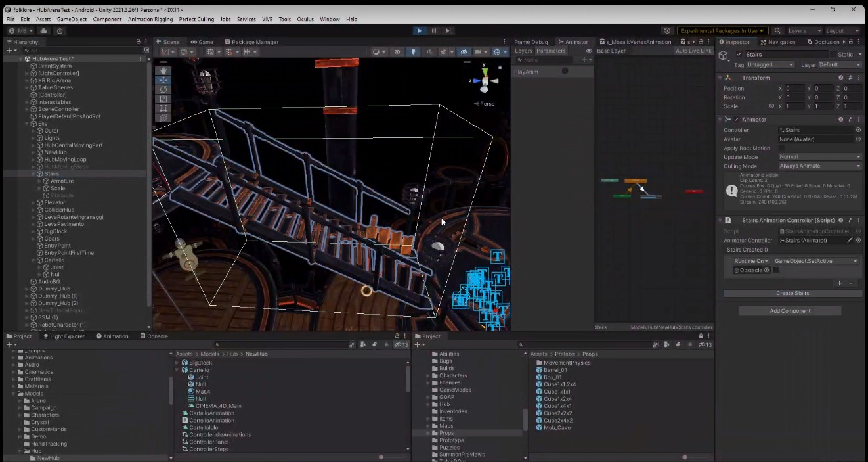Toggle scene lighting bulb icon

tap(413, 51)
